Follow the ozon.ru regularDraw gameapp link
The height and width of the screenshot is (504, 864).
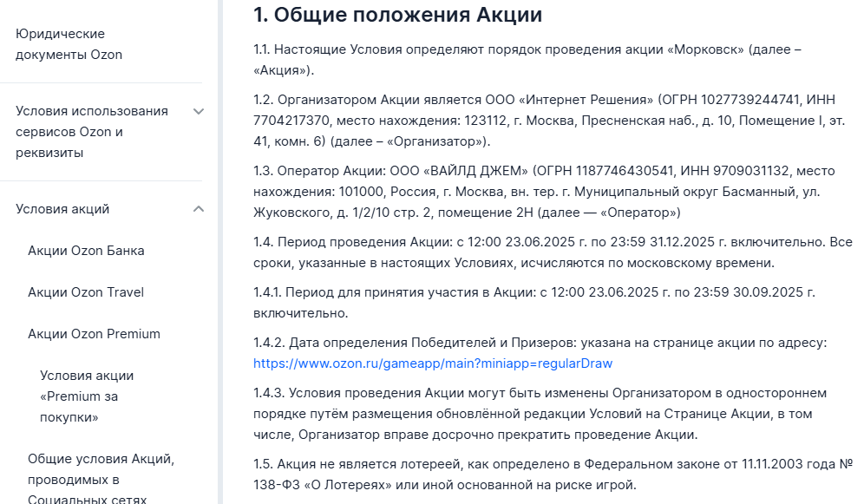(x=433, y=363)
